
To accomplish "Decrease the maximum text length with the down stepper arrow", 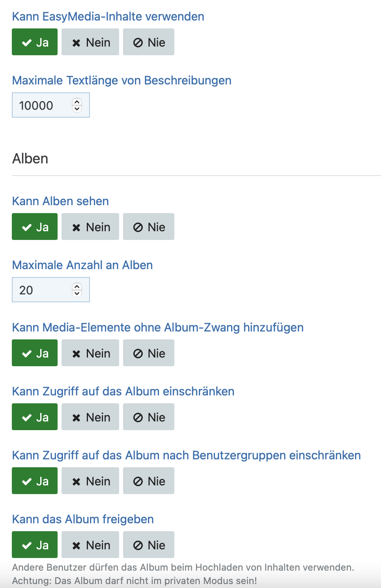I will pos(77,109).
